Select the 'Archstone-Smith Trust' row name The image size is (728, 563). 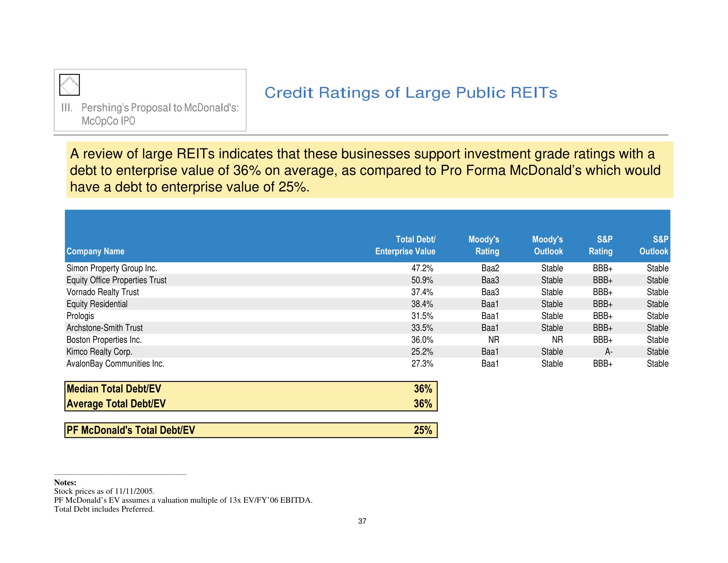pos(105,328)
